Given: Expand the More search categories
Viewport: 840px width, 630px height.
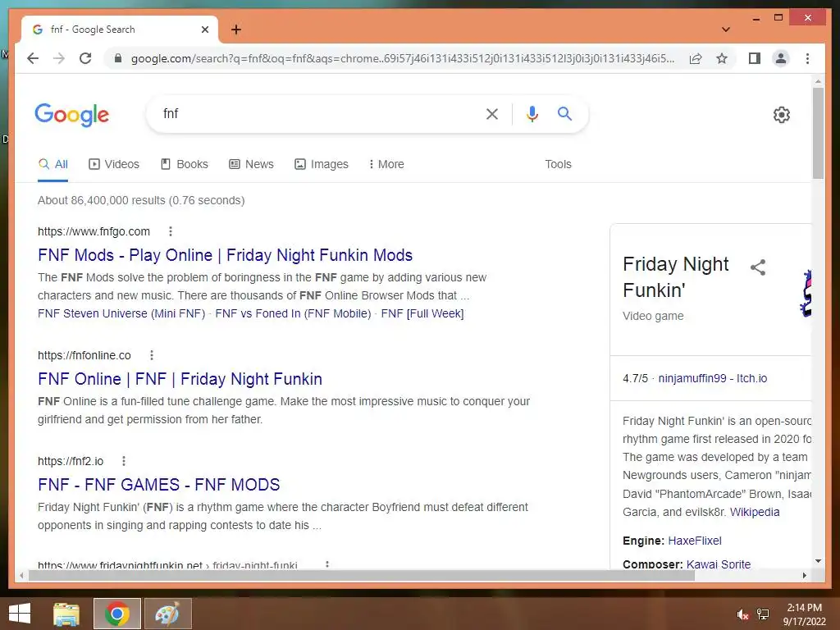Looking at the screenshot, I should click(386, 164).
